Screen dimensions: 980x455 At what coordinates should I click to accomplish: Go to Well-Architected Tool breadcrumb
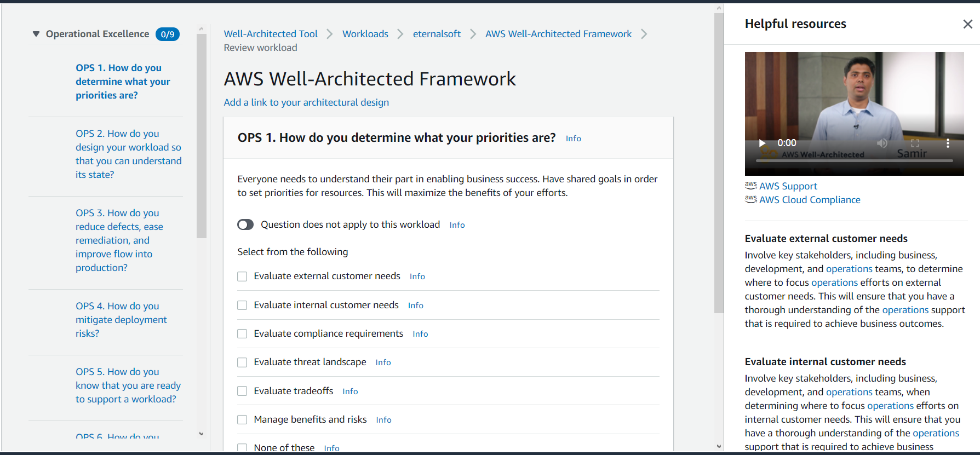[271, 34]
